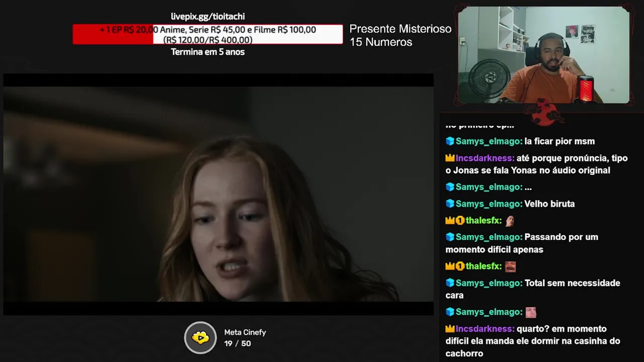Viewport: 644px width, 362px height.
Task: Click crown badge on "até porque pronúncia" message
Action: pos(450,158)
